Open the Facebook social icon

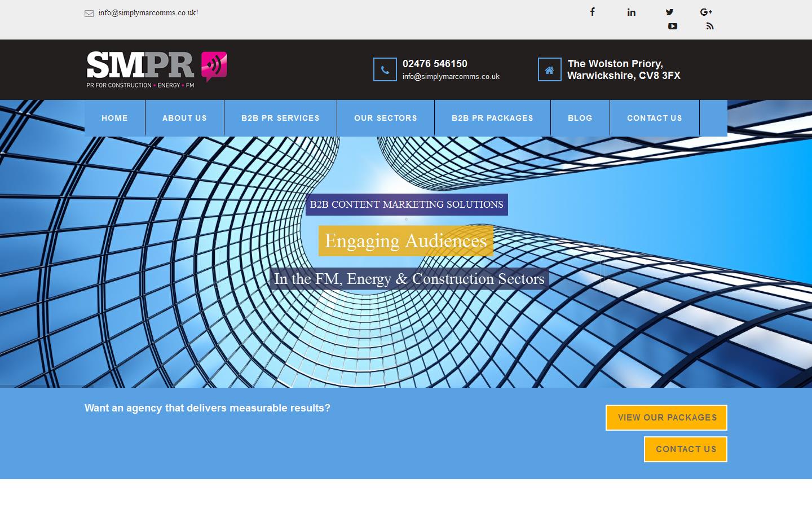click(592, 12)
